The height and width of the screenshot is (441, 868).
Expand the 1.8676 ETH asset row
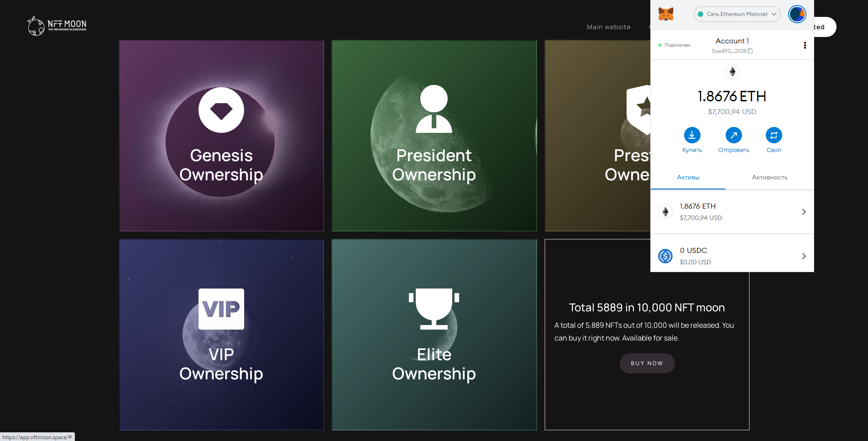click(x=732, y=212)
